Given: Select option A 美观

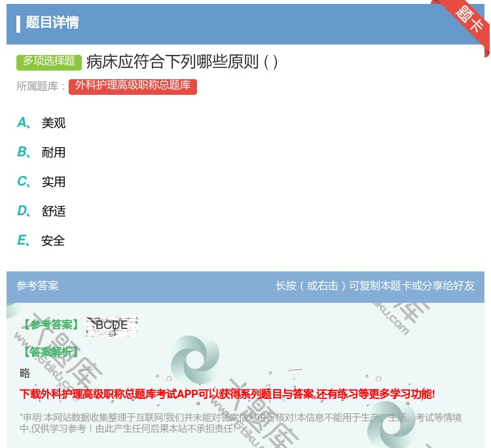Looking at the screenshot, I should 53,123.
